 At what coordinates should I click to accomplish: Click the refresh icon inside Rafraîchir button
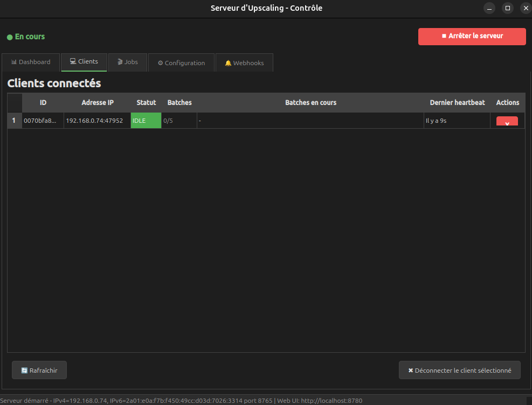(x=24, y=370)
